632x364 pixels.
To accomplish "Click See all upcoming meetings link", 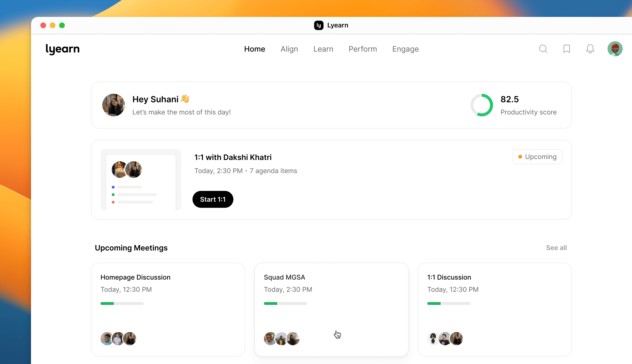I will (x=556, y=248).
